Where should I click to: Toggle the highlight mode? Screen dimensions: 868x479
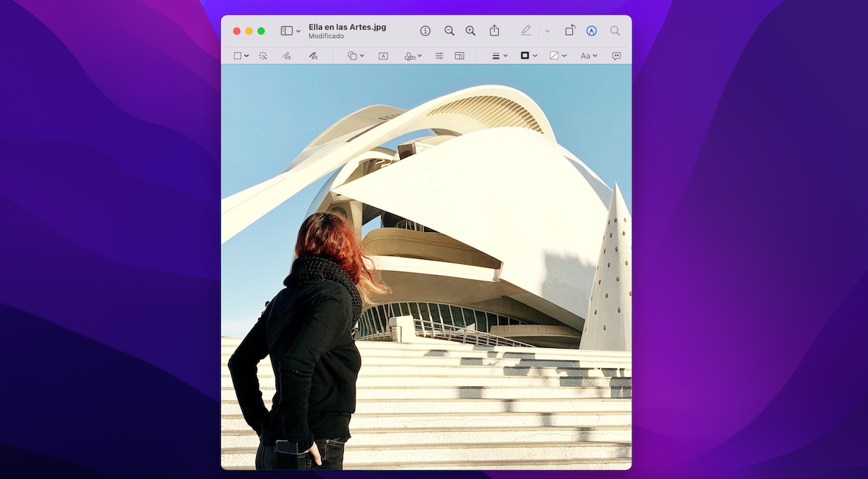coord(526,30)
